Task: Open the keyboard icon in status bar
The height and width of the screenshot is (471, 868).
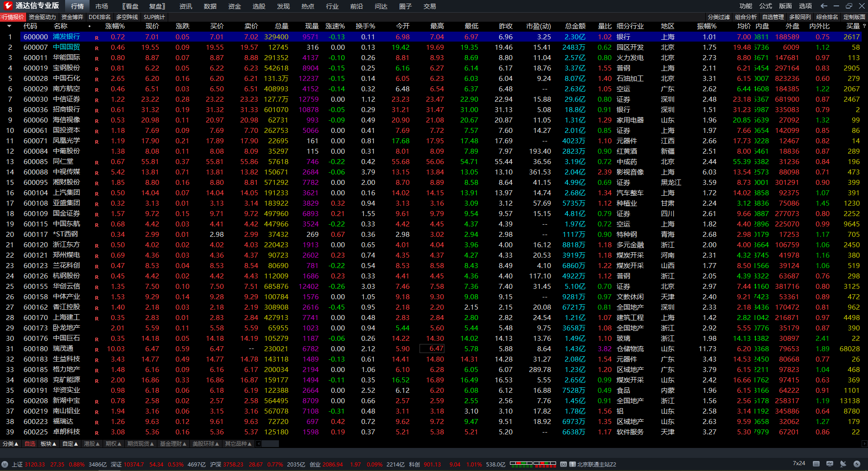Action: click(816, 464)
